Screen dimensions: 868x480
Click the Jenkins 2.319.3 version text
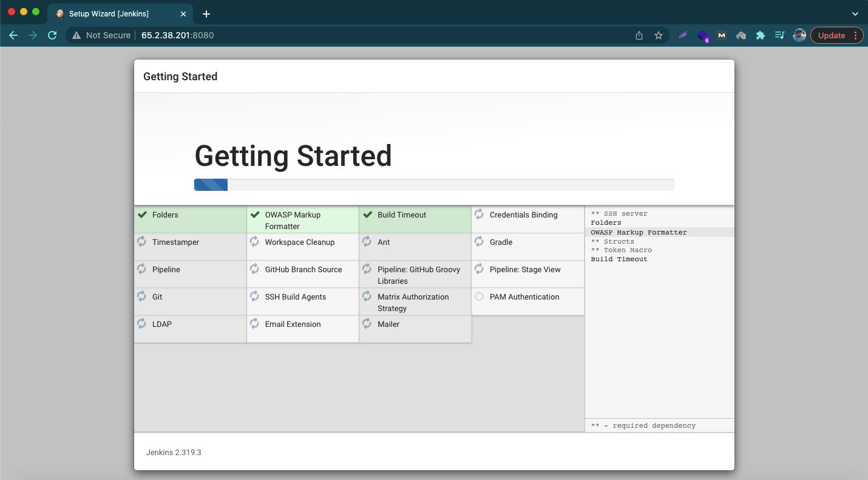[x=174, y=453]
